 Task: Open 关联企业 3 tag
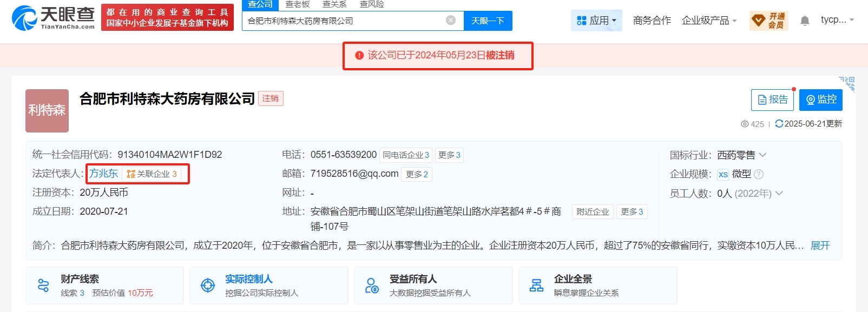tap(152, 174)
